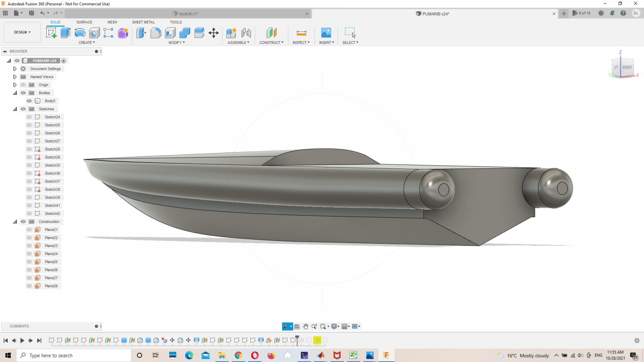Viewport: 644px width, 362px height.
Task: Switch to the testloft v7 document tab
Action: coord(188,14)
